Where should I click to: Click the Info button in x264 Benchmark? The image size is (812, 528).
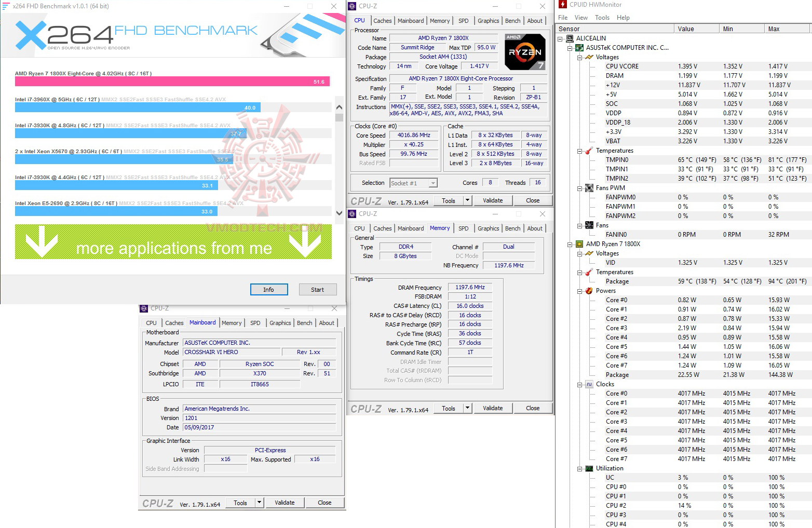(x=268, y=290)
